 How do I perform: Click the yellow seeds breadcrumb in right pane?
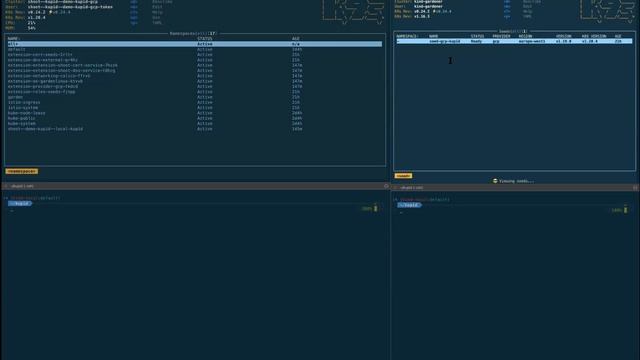coord(403,176)
